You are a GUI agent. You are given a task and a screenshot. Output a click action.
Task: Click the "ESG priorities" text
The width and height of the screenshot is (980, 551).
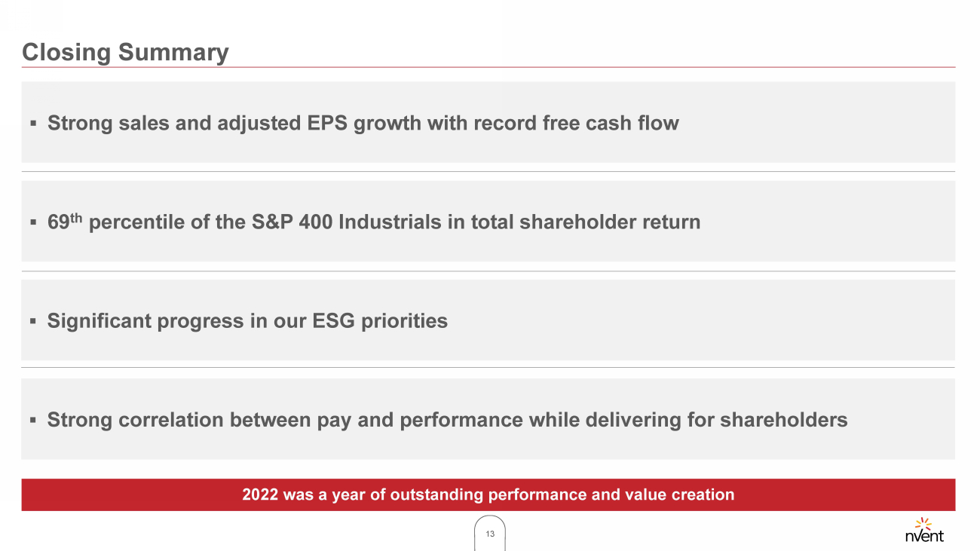point(379,321)
